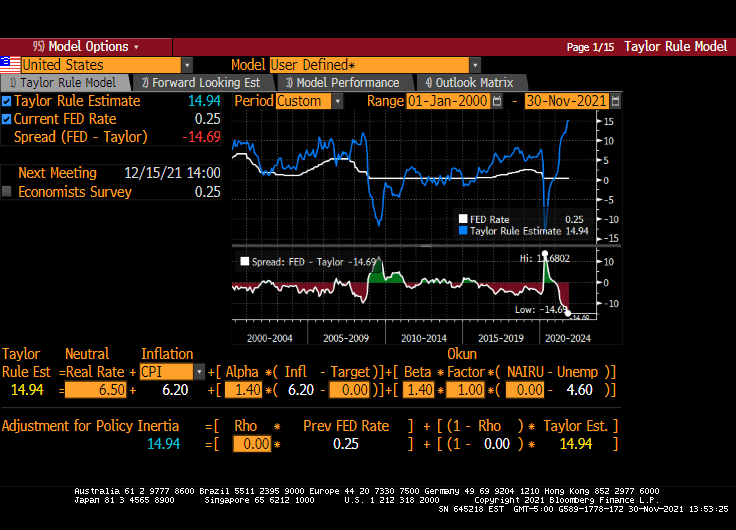
Task: Expand the Inflation CPI dropdown
Action: pos(199,372)
